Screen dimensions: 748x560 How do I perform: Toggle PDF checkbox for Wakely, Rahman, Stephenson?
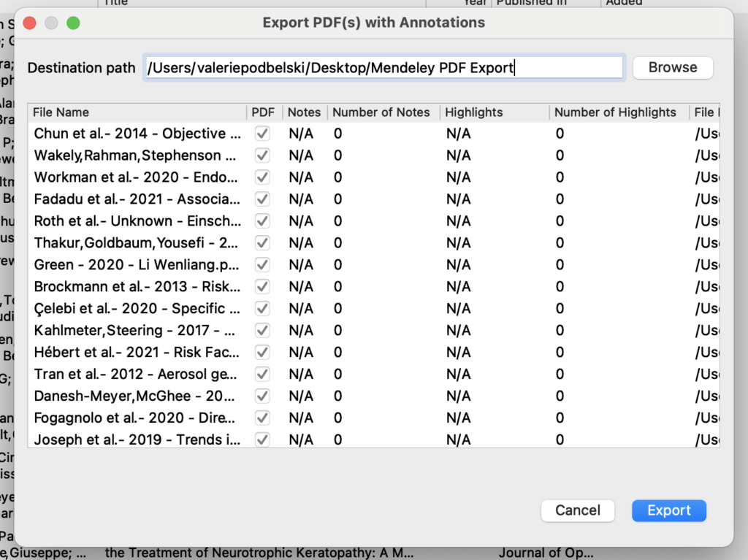click(x=263, y=156)
